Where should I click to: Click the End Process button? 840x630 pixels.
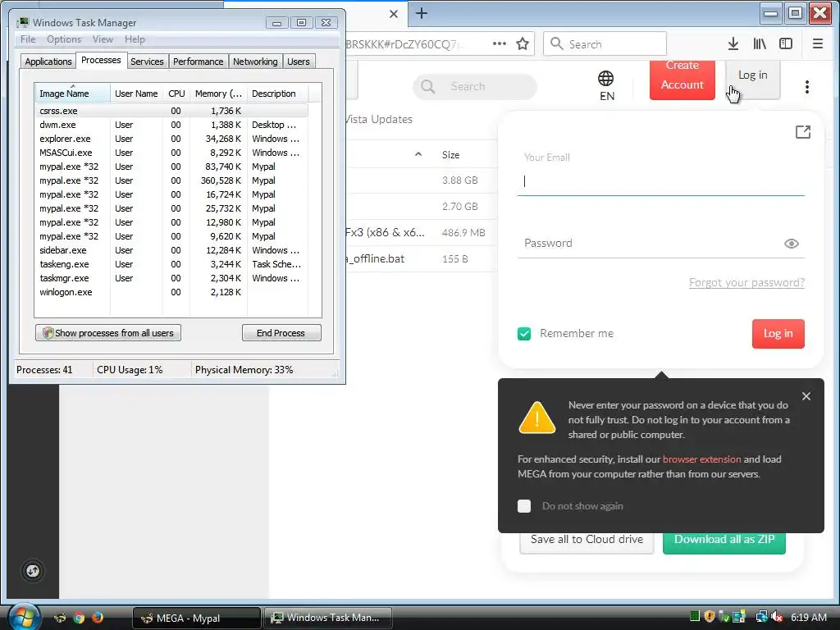click(281, 333)
